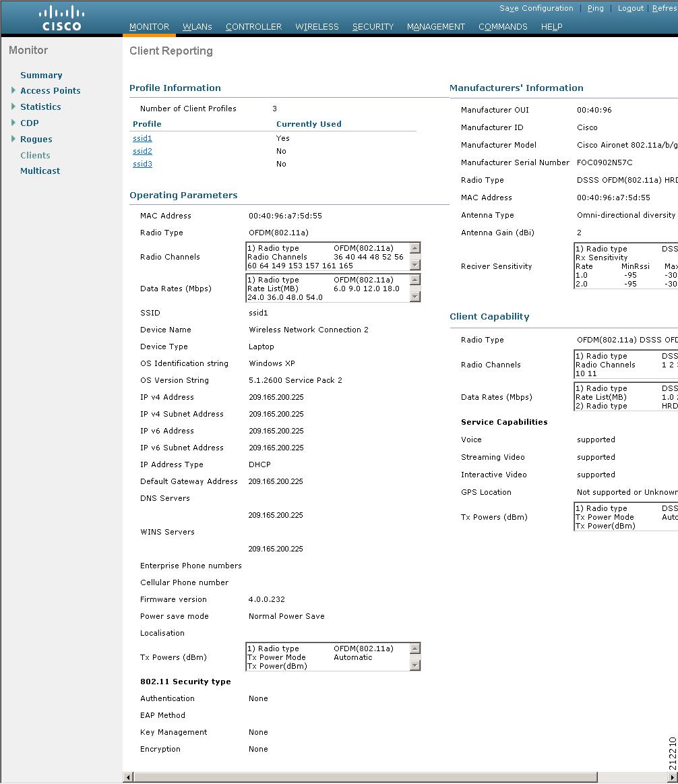Click serial number FOC0902N57C
This screenshot has height=784, width=678.
pyautogui.click(x=605, y=162)
